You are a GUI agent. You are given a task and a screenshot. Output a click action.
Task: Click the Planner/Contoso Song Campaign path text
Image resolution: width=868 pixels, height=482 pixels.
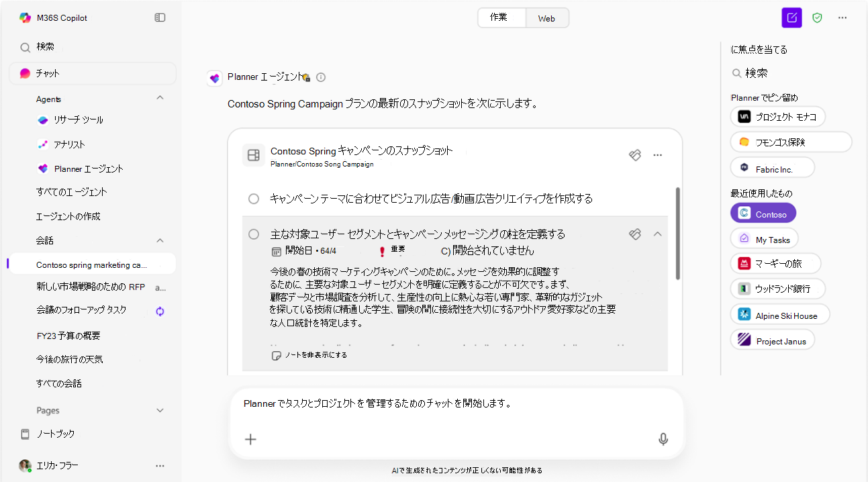point(322,164)
